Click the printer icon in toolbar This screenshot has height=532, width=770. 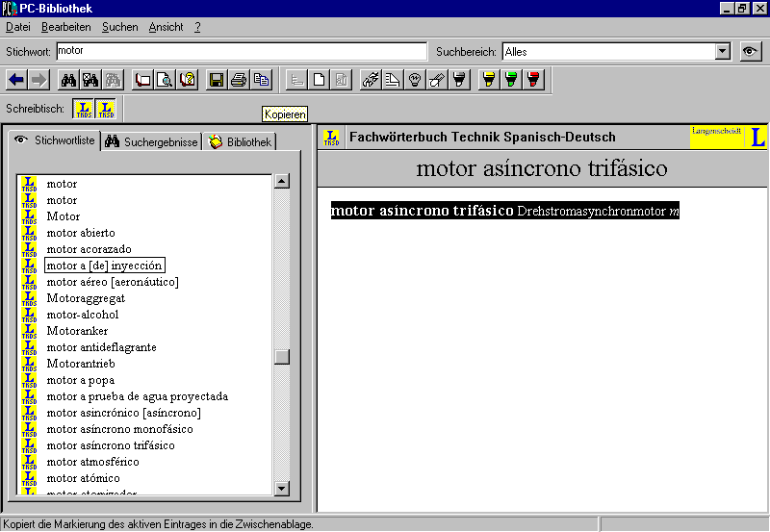239,80
